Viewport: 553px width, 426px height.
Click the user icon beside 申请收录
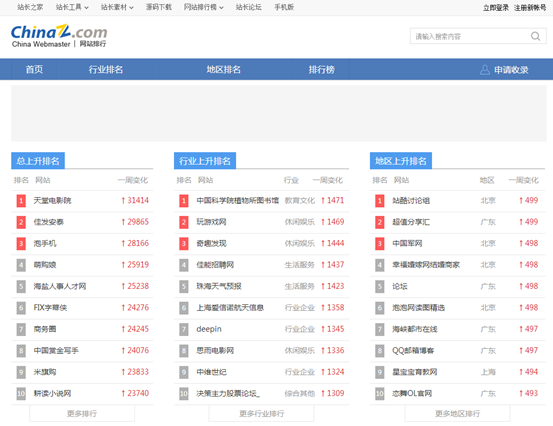(485, 70)
